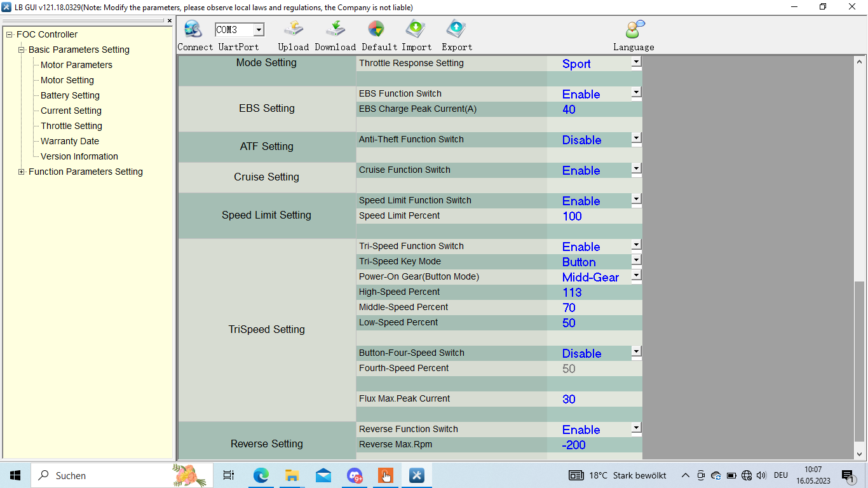This screenshot has width=868, height=488.
Task: Open the Tri-Speed Key Mode dropdown
Action: click(636, 261)
